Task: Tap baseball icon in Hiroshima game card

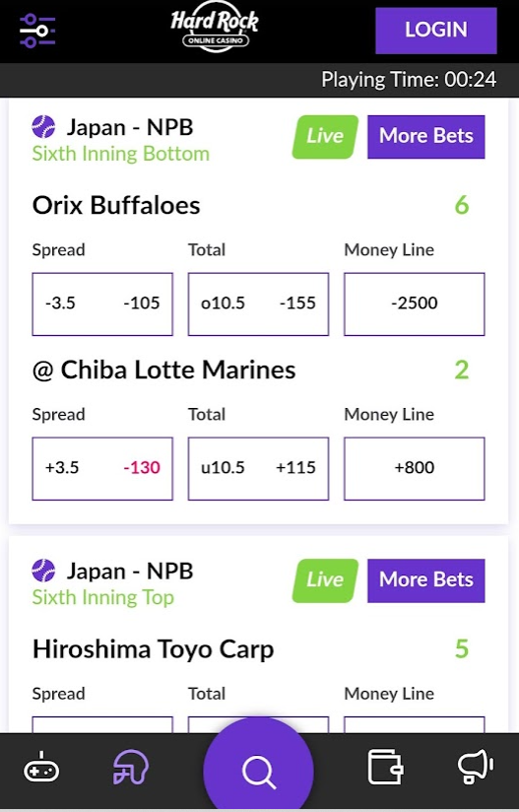Action: (43, 571)
